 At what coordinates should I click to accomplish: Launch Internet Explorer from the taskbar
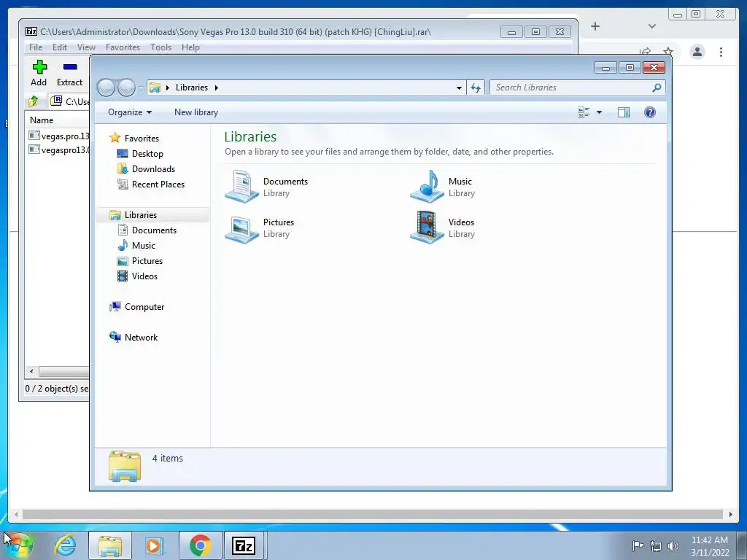[x=65, y=545]
